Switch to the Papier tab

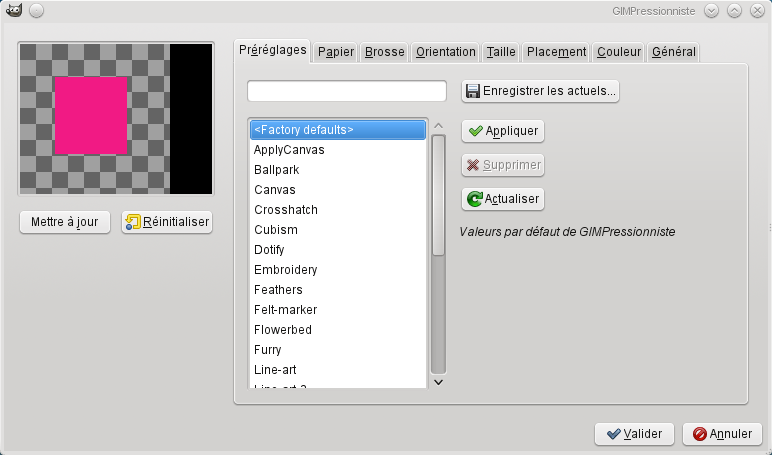[336, 52]
